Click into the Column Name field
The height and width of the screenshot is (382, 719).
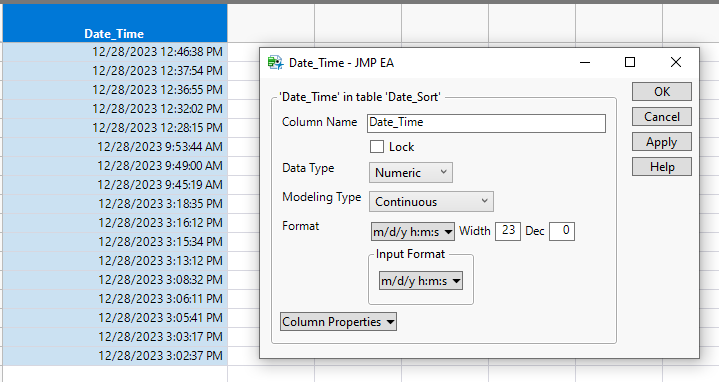coord(487,123)
